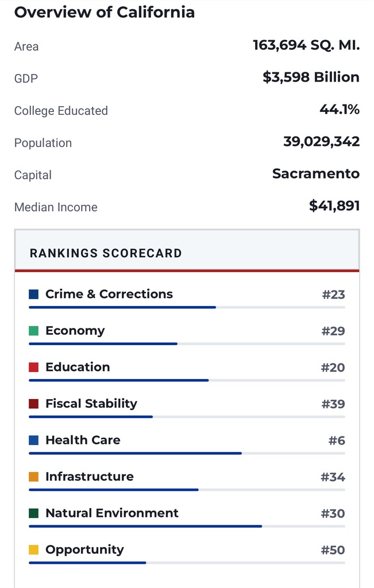Select the Health Care category
Image resolution: width=374 pixels, height=588 pixels.
click(83, 440)
